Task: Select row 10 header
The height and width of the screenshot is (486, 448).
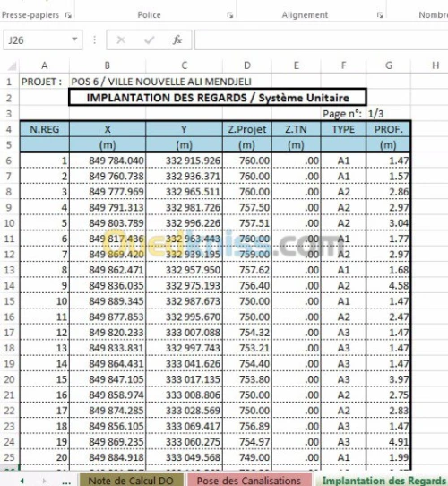Action: click(9, 223)
